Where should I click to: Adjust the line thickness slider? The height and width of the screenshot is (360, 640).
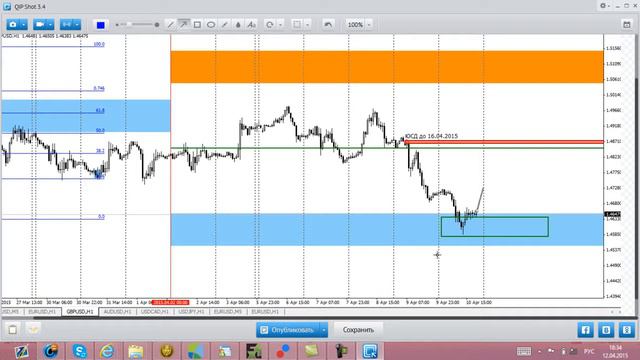click(137, 25)
